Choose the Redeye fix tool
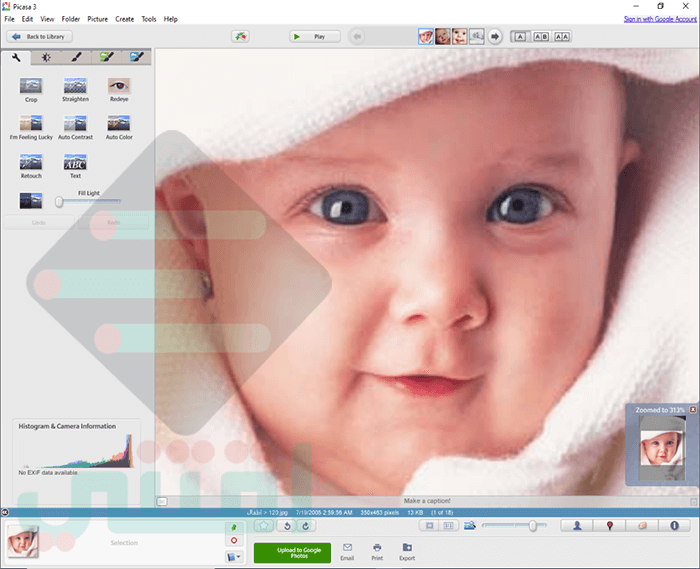The height and width of the screenshot is (569, 700). pos(119,90)
